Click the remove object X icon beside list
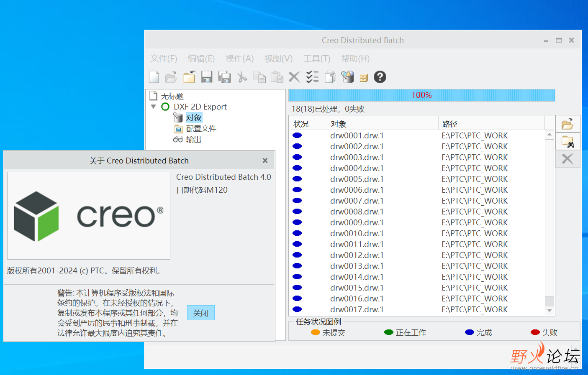Screen dimensions: 588x375 (x=567, y=159)
